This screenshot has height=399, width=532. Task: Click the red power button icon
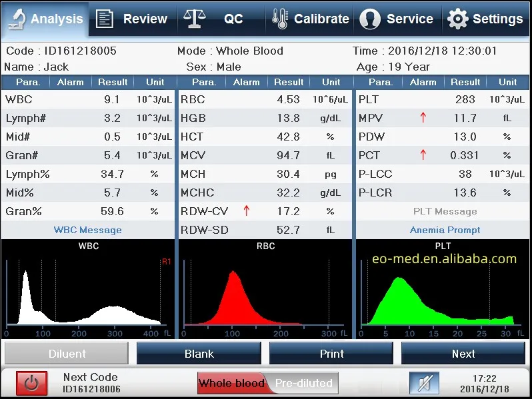click(x=31, y=383)
